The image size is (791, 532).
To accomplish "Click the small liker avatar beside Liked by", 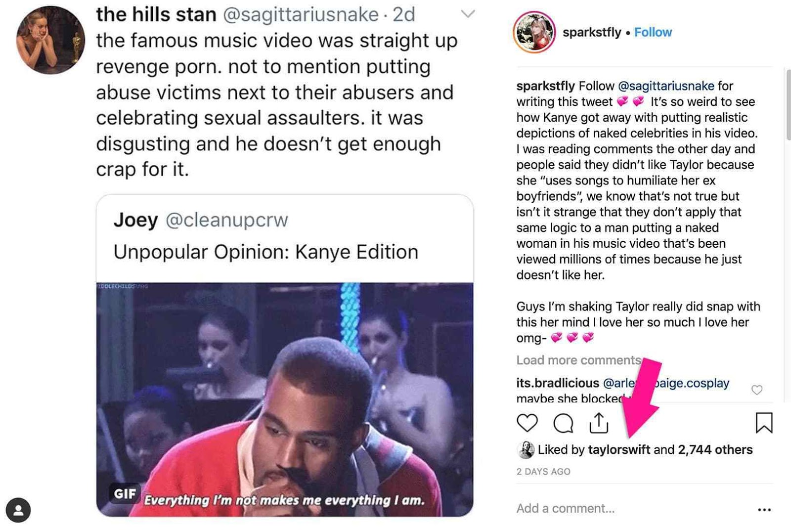I will pyautogui.click(x=526, y=449).
